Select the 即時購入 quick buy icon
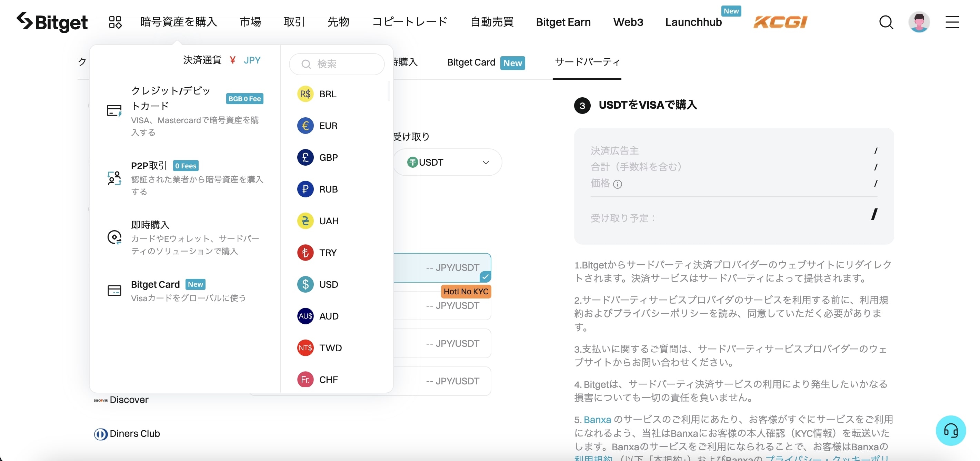This screenshot has height=461, width=980. (x=114, y=237)
